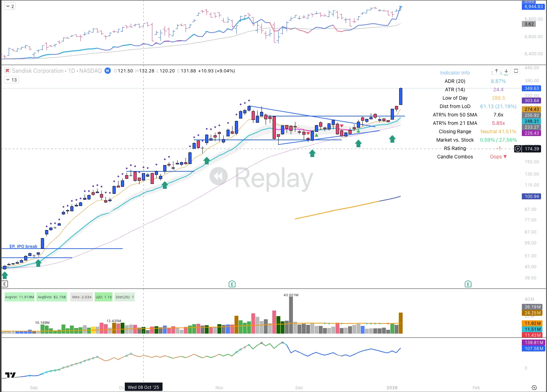The image size is (547, 392).
Task: Maximize the main chart pane
Action: coord(516,71)
